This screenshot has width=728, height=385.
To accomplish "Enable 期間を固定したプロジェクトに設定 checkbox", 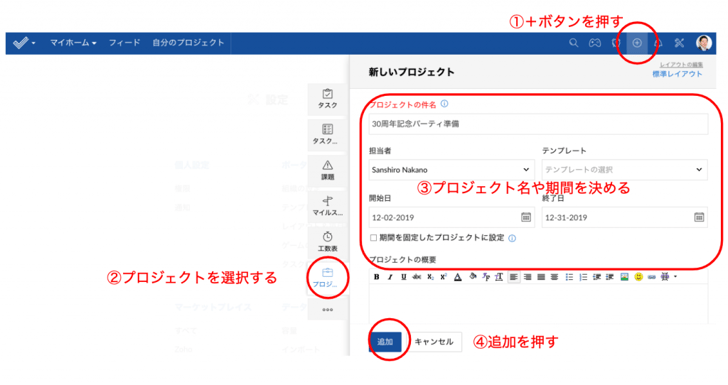I will [x=373, y=238].
